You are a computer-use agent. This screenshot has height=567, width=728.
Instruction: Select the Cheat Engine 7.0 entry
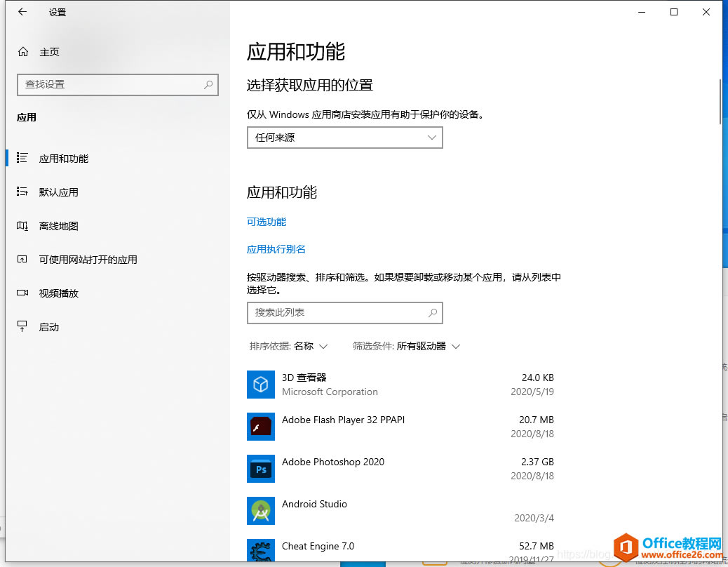click(318, 546)
